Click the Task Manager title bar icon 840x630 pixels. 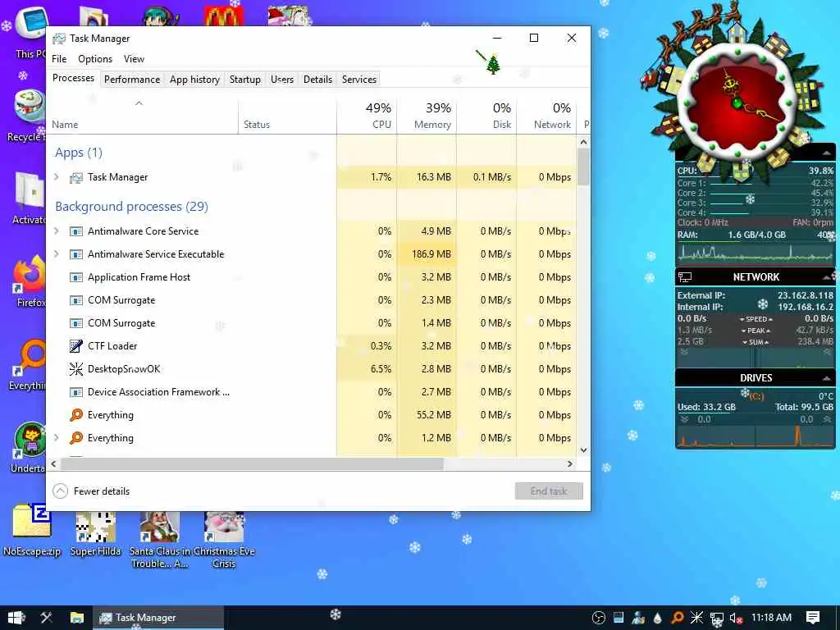[x=59, y=39]
